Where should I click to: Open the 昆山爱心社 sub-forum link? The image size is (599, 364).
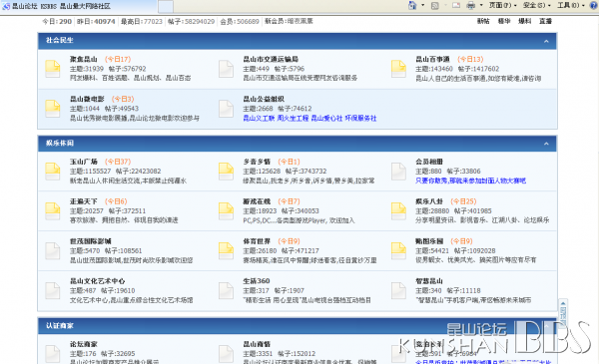(326, 119)
